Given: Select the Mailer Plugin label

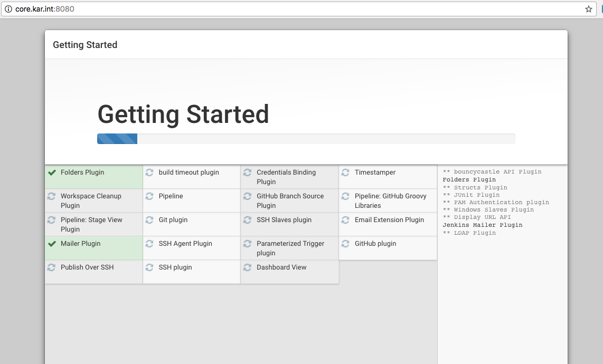Looking at the screenshot, I should coord(80,244).
